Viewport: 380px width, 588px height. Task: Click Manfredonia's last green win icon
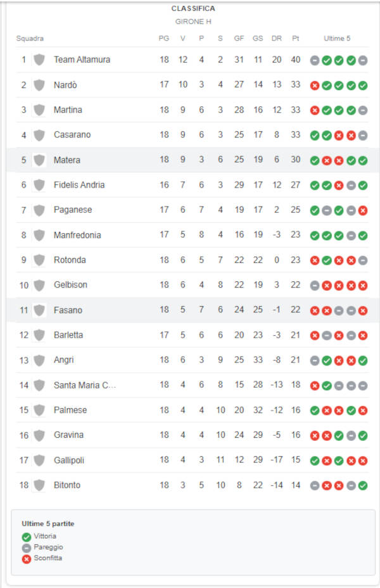363,236
